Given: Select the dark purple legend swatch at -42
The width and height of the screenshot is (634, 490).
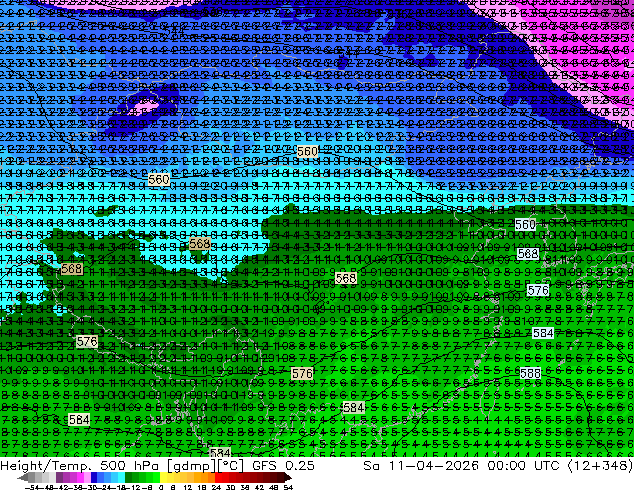Looking at the screenshot, I should tap(59, 478).
